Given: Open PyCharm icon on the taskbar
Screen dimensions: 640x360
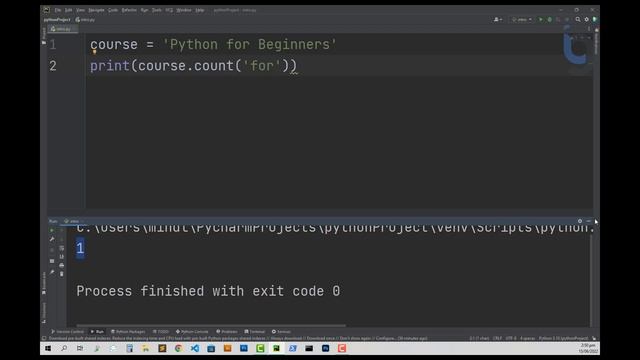Looking at the screenshot, I should [276, 349].
